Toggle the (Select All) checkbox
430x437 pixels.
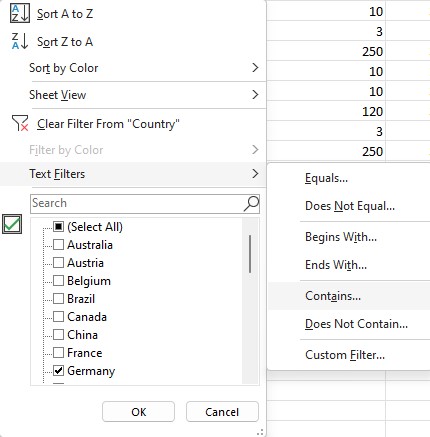pyautogui.click(x=58, y=227)
